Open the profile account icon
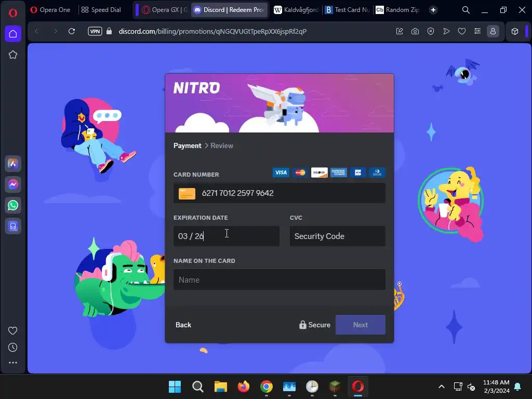 pyautogui.click(x=493, y=31)
